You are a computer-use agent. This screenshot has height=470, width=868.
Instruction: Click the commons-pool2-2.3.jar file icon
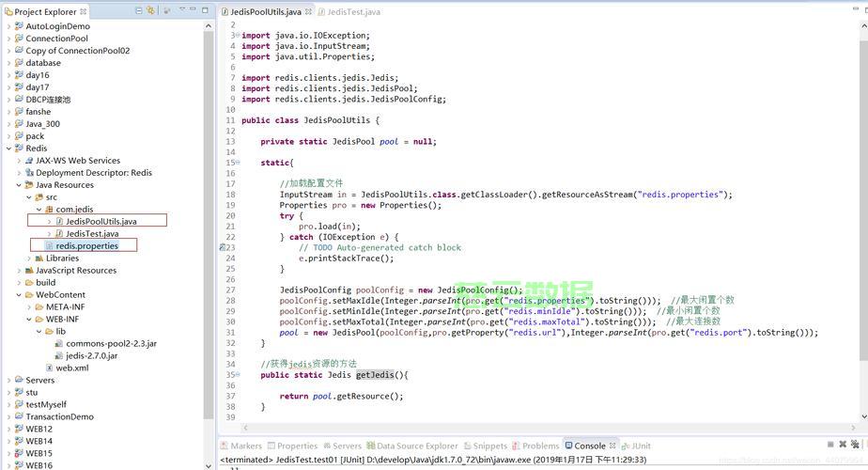click(59, 343)
